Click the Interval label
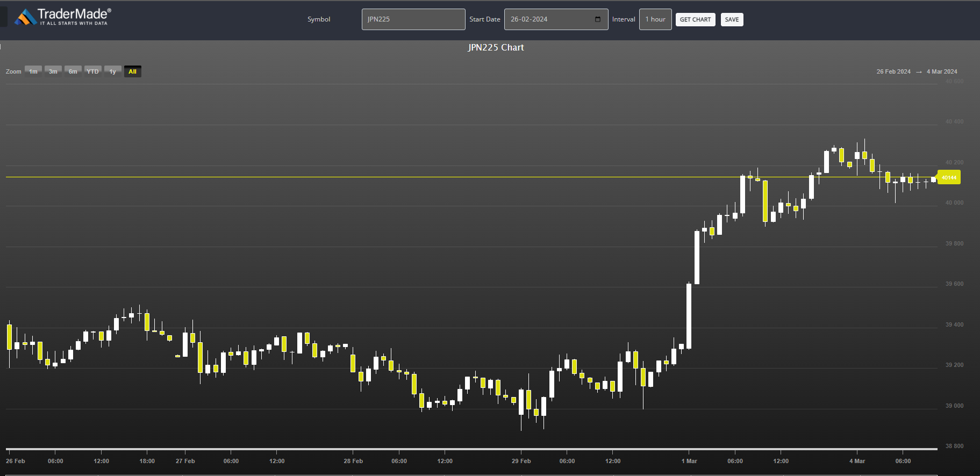The height and width of the screenshot is (476, 980). [x=624, y=19]
